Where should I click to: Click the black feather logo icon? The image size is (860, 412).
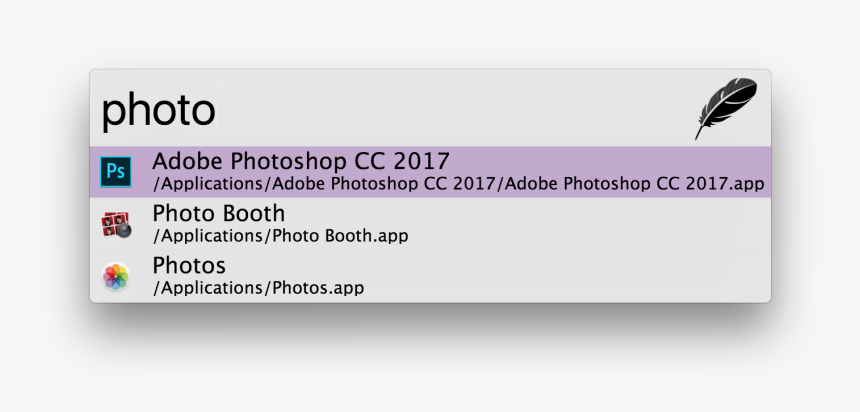click(726, 108)
